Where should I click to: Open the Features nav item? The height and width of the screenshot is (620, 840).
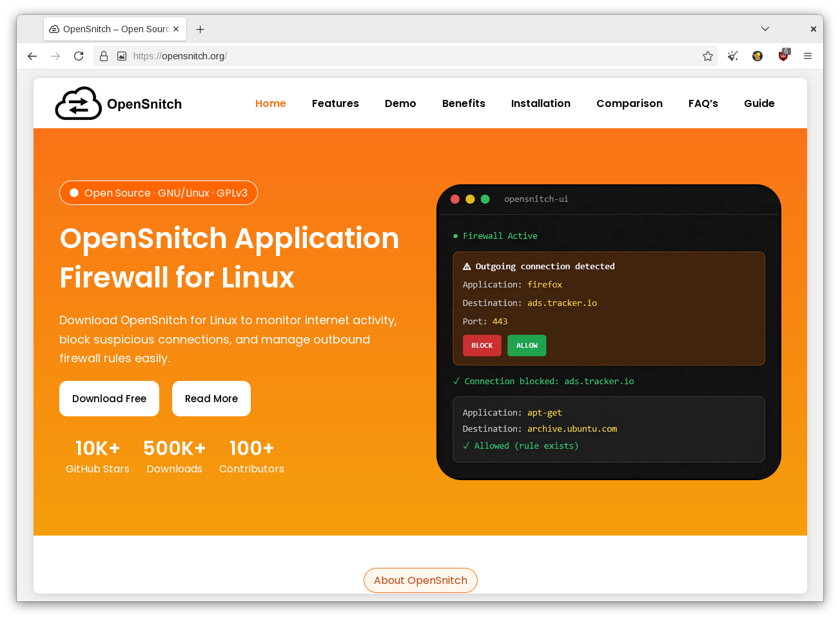coord(335,103)
